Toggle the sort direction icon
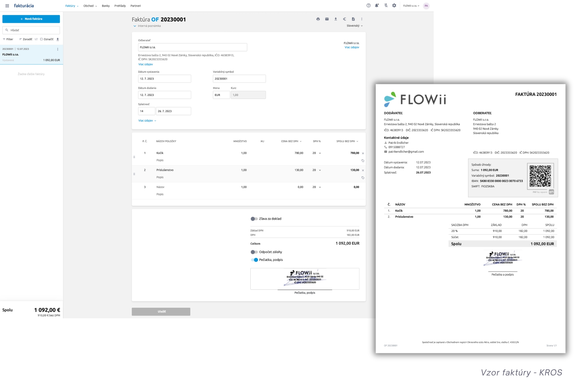The image size is (576, 392). coord(36,39)
